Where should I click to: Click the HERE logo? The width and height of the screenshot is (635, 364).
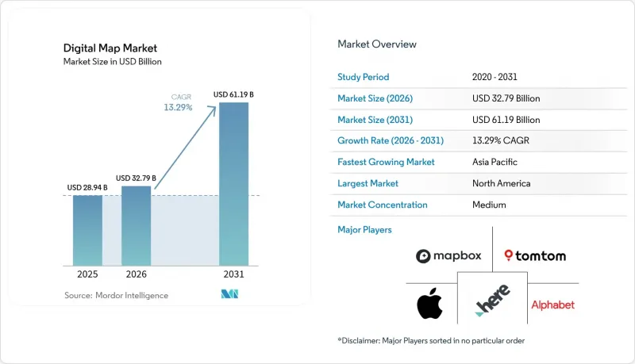(492, 300)
